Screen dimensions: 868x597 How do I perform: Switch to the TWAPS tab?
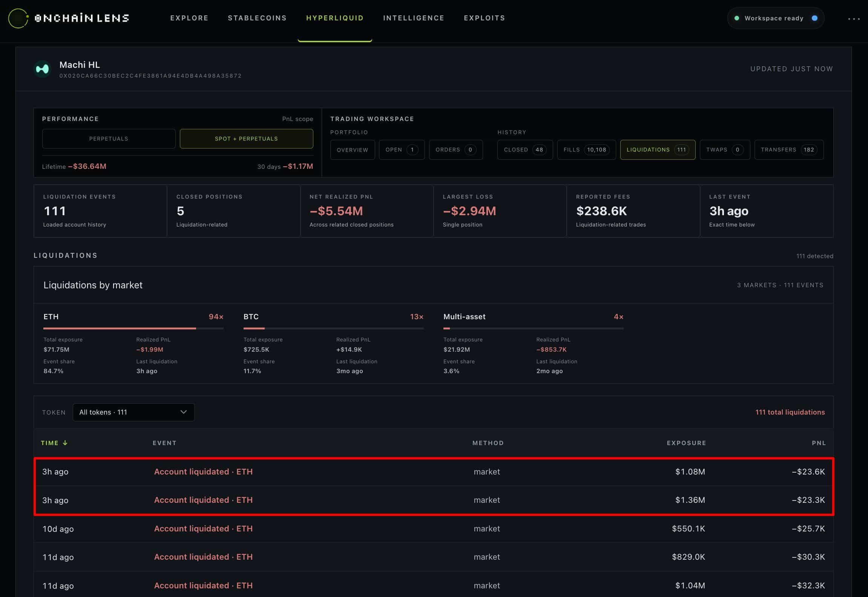click(725, 150)
